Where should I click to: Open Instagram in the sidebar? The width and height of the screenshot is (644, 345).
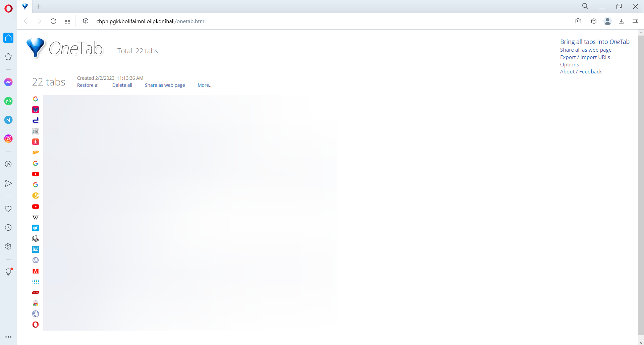(8, 138)
